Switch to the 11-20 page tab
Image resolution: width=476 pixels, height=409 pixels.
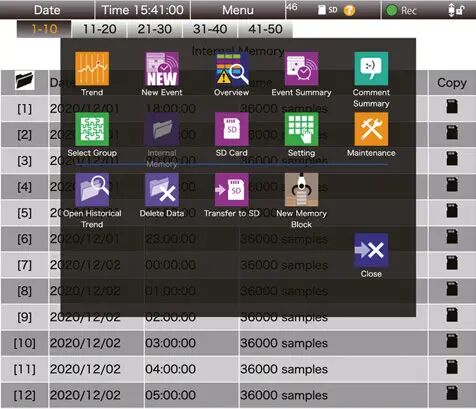click(99, 29)
